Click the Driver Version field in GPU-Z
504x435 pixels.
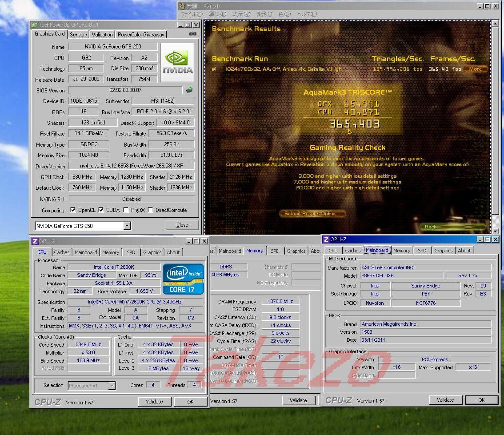pyautogui.click(x=132, y=166)
